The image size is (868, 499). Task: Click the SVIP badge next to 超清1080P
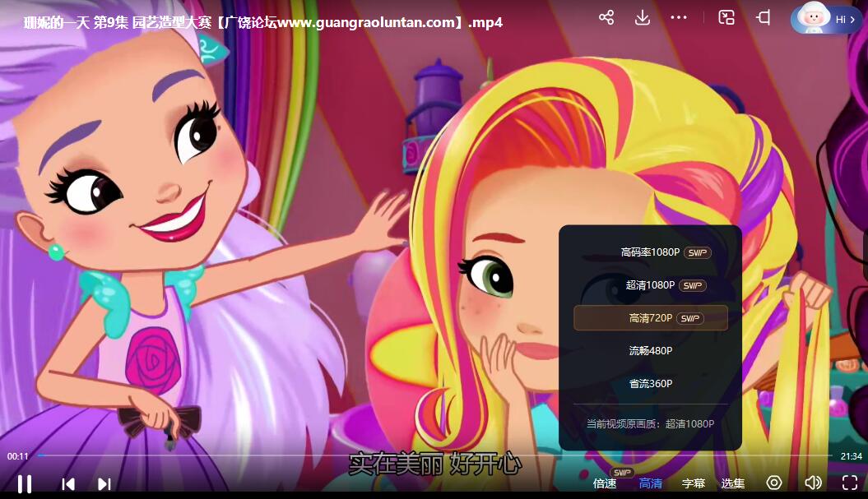tap(693, 285)
